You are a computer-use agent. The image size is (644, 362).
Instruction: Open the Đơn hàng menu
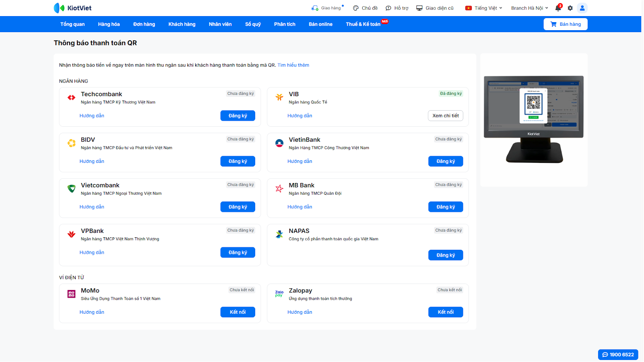pyautogui.click(x=144, y=24)
